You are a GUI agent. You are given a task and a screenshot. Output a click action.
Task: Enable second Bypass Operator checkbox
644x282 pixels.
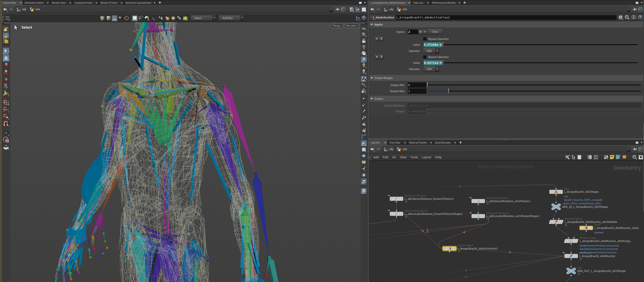click(x=425, y=57)
